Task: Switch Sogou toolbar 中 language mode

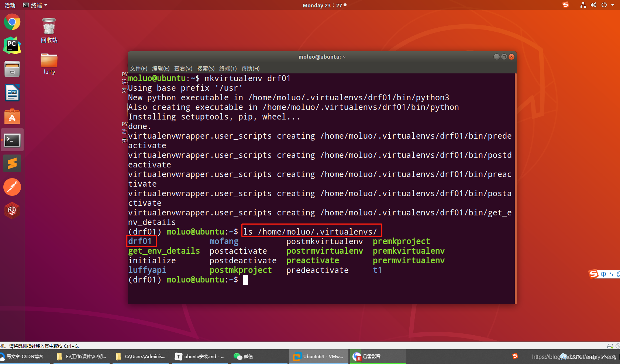Action: pyautogui.click(x=603, y=274)
